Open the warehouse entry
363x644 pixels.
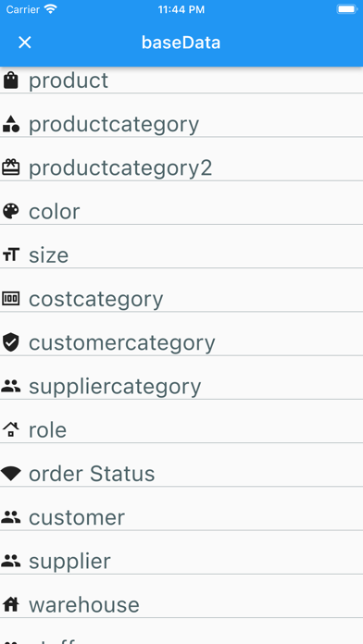pos(181,605)
